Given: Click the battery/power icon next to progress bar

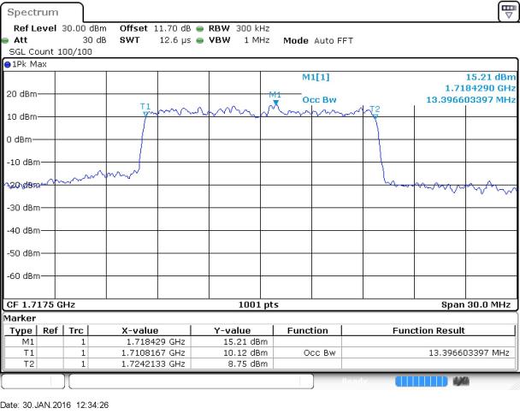Looking at the screenshot, I should tap(461, 382).
